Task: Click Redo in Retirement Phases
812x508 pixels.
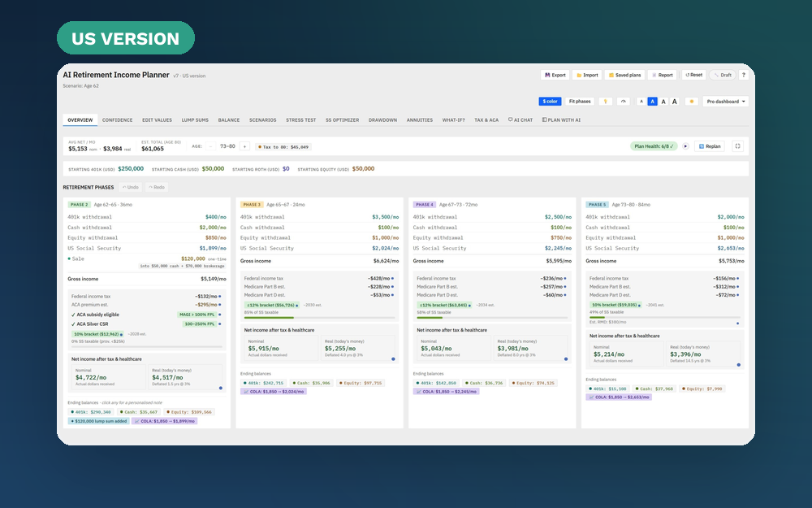Action: pyautogui.click(x=157, y=187)
